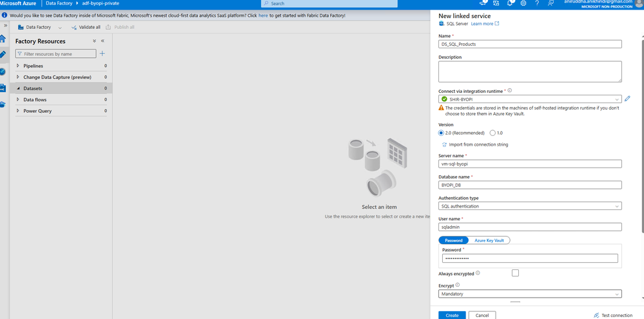The height and width of the screenshot is (319, 644).
Task: Click the linked service panel vertical scrollbar
Action: [x=642, y=135]
